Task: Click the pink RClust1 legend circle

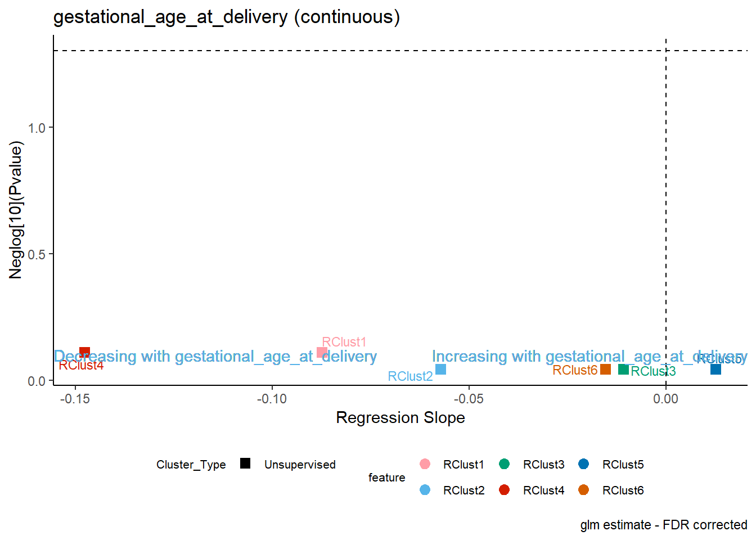Action: pyautogui.click(x=425, y=464)
